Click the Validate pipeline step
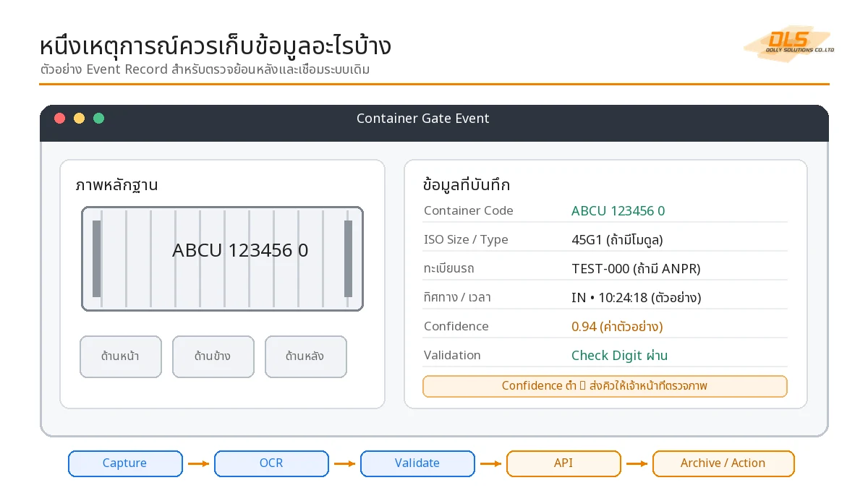This screenshot has height=488, width=868. 417,463
